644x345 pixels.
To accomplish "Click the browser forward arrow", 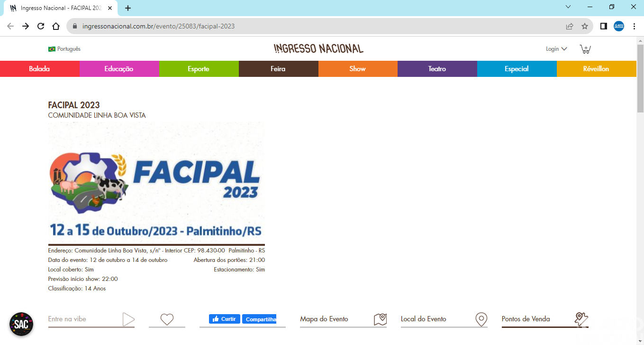I will (x=26, y=26).
